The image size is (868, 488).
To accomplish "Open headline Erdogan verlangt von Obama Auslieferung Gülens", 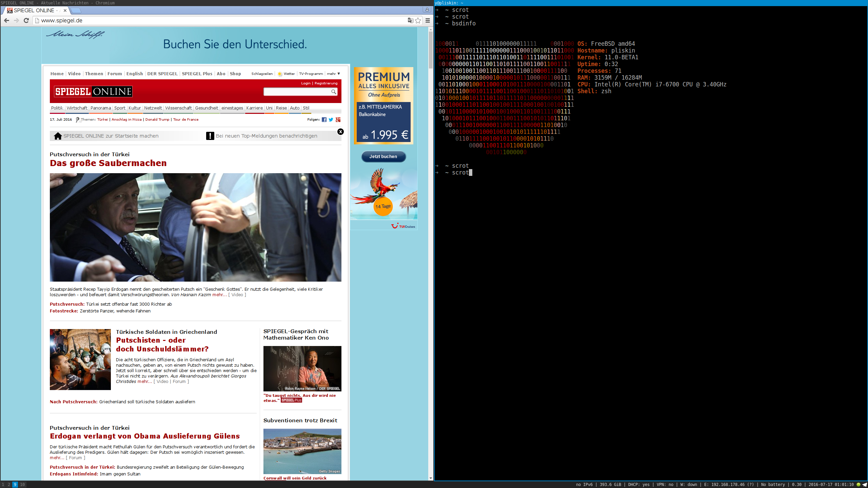I will coord(145,436).
